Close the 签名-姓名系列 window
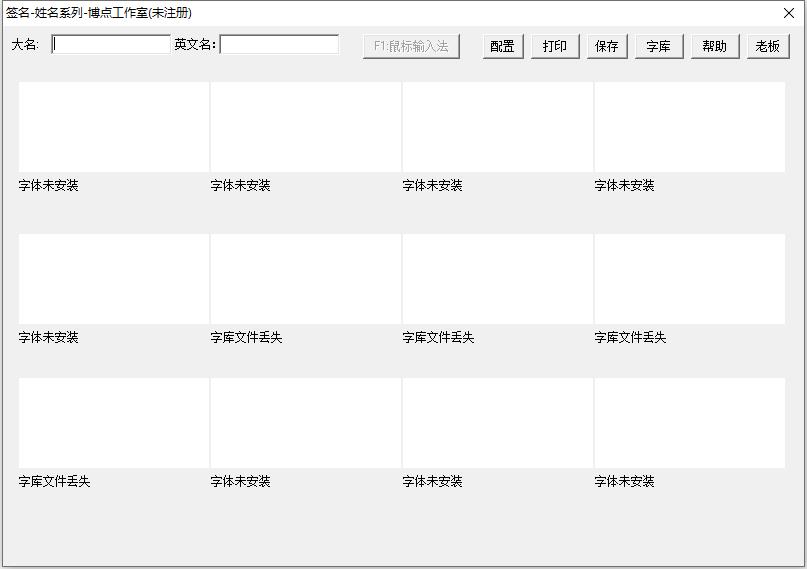The height and width of the screenshot is (569, 807). [788, 13]
